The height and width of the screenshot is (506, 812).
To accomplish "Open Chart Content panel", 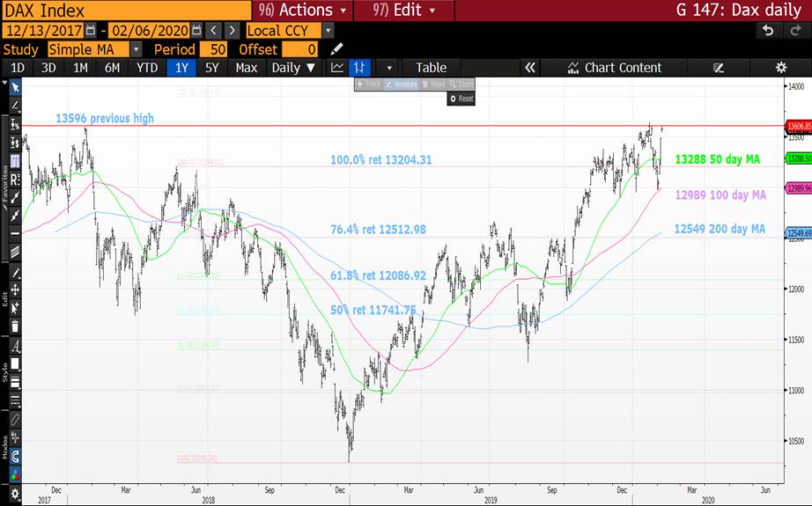I will 615,68.
